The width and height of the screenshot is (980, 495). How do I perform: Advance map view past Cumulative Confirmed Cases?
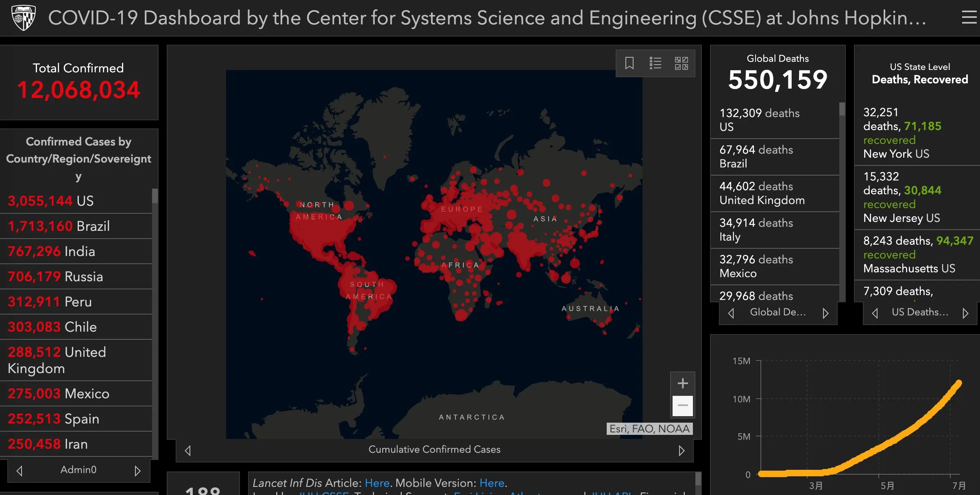click(682, 450)
